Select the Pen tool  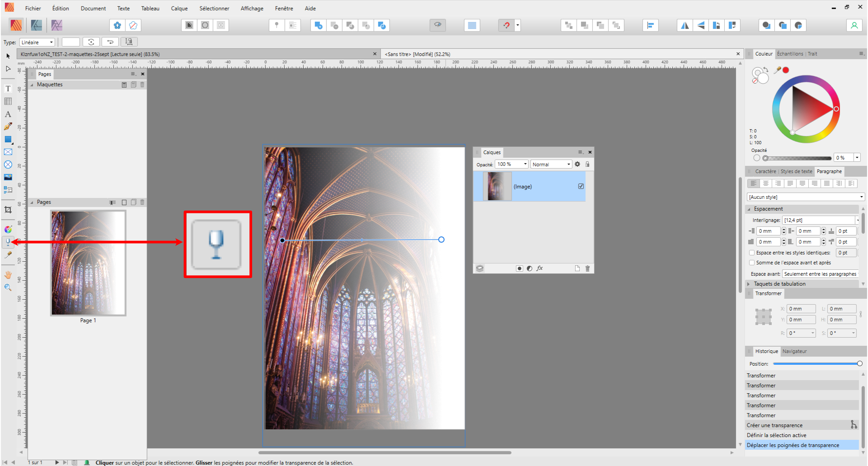coord(8,127)
